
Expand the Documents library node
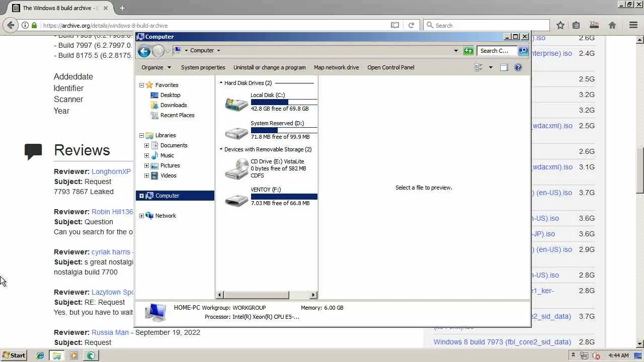click(146, 145)
